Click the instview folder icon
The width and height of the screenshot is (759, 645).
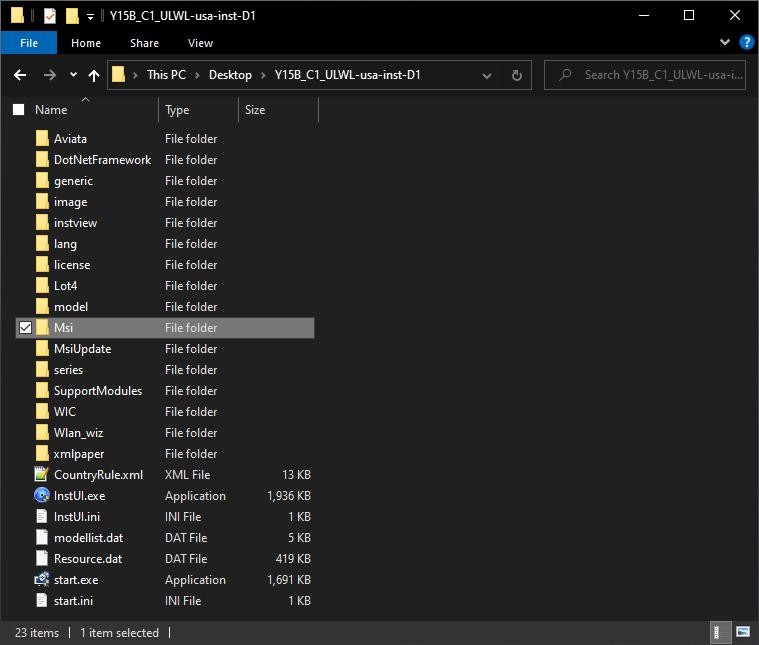42,223
